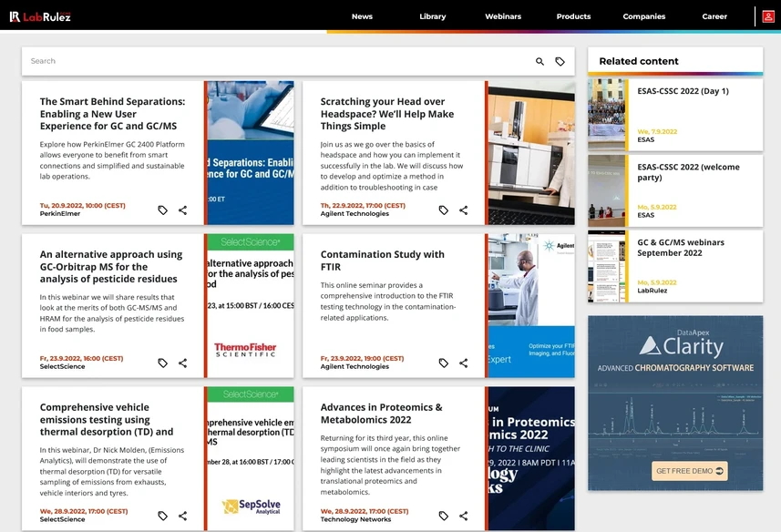Open An alternative approach using GC-Orbitrap title
The image size is (781, 532).
111,266
